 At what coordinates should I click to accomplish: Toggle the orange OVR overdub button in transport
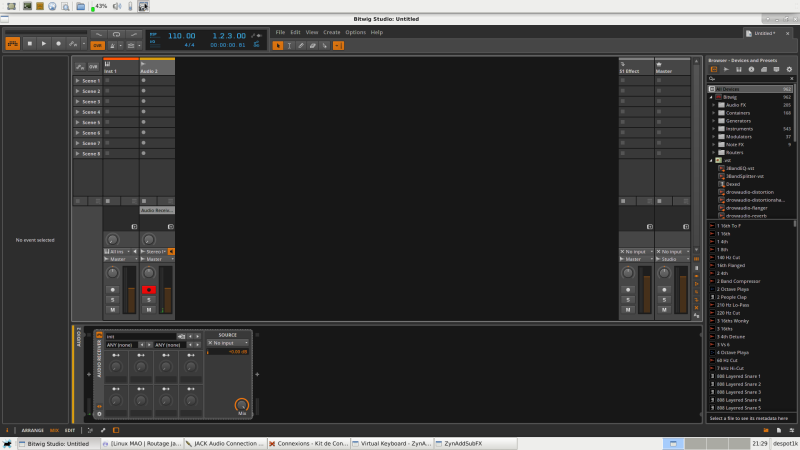coord(97,45)
